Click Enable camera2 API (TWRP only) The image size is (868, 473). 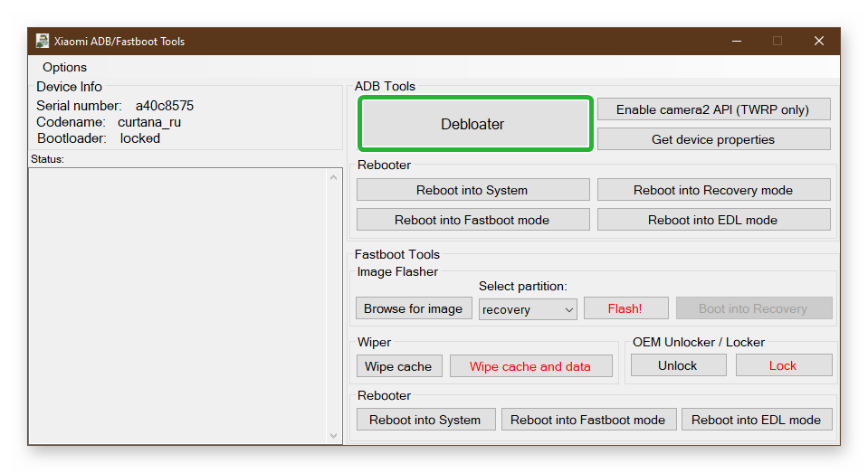pyautogui.click(x=712, y=109)
